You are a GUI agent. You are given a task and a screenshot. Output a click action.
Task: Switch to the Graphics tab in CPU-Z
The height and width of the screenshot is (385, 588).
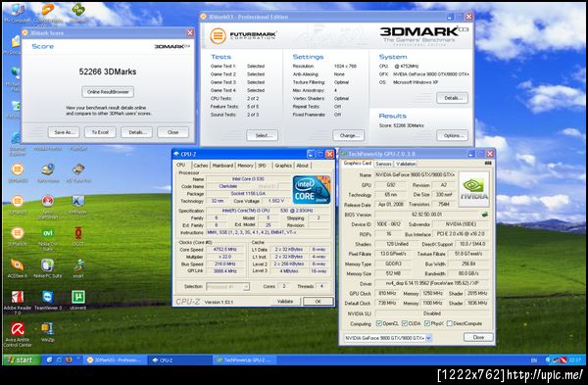pos(283,166)
